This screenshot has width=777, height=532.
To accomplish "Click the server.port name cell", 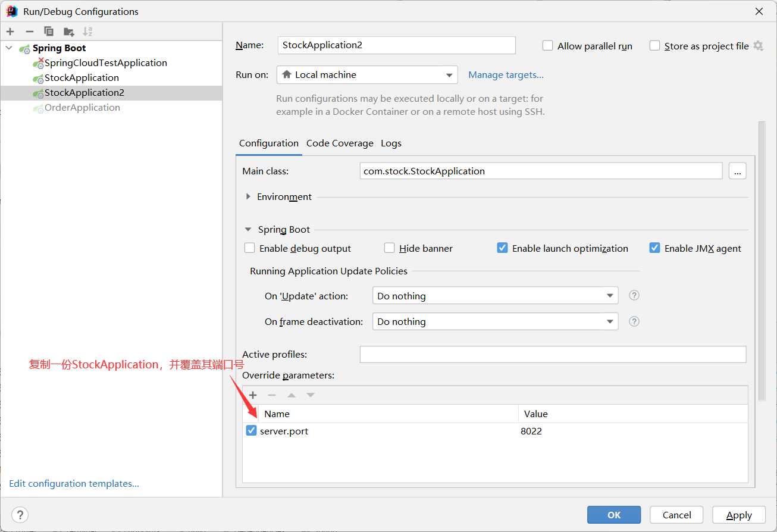I will [388, 431].
